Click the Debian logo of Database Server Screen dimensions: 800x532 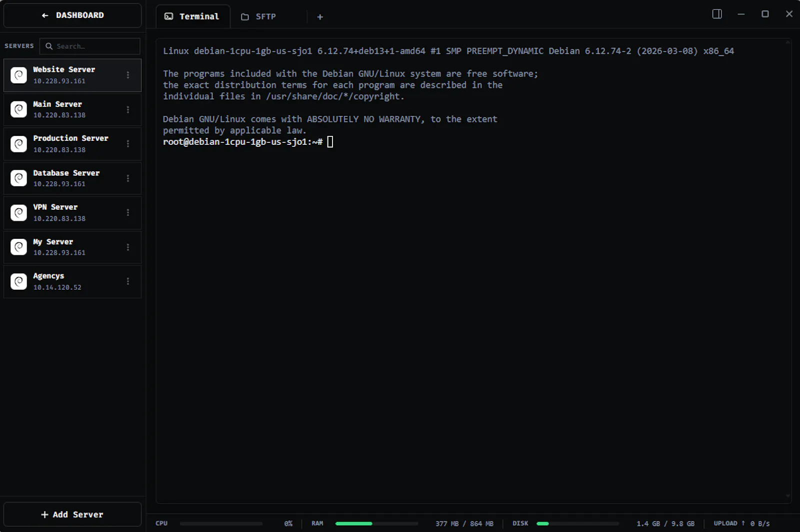19,178
